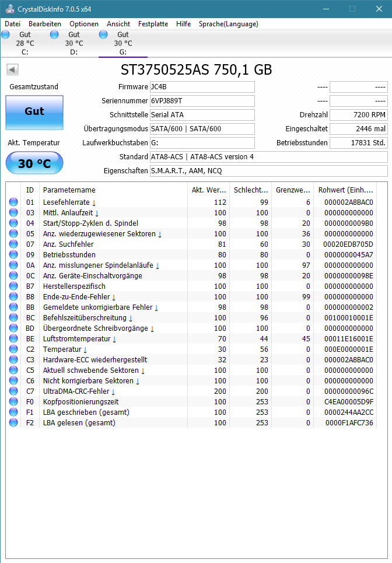392x563 pixels.
Task: Open the Ansicht menu
Action: pos(118,24)
